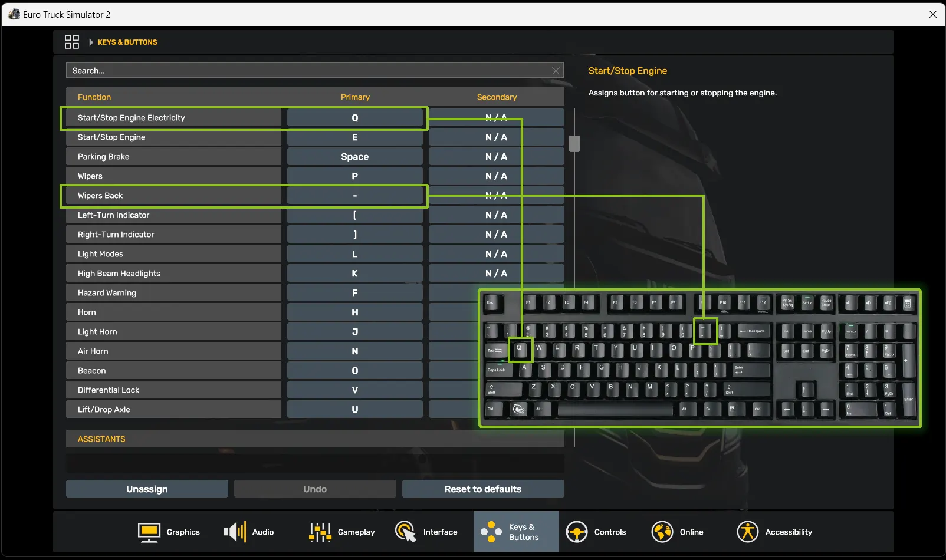Select High Beam Headlights primary key K
The height and width of the screenshot is (560, 946).
pyautogui.click(x=355, y=274)
